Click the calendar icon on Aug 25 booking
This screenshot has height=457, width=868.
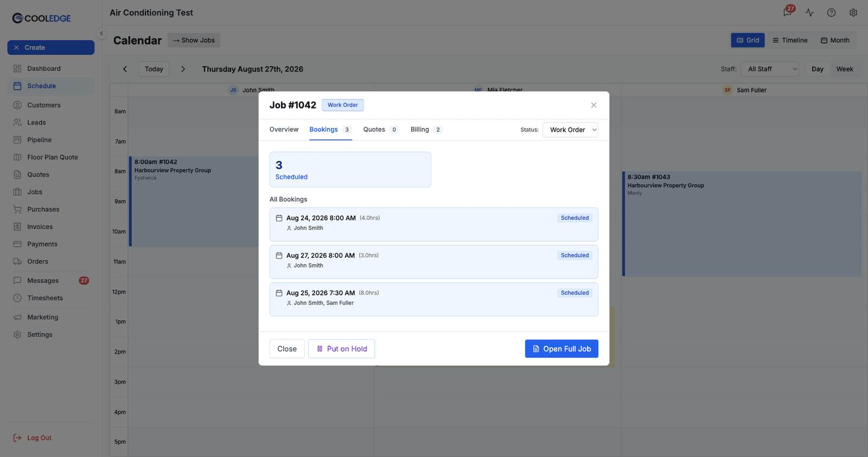tap(279, 293)
